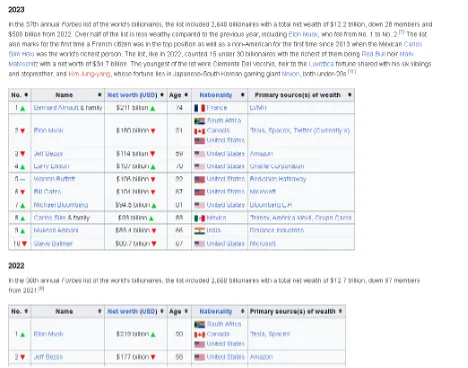Viewport: 468px width, 368px height.
Task: Sort 2023 table by Primary source(s) of wealth
Action: tap(349, 95)
